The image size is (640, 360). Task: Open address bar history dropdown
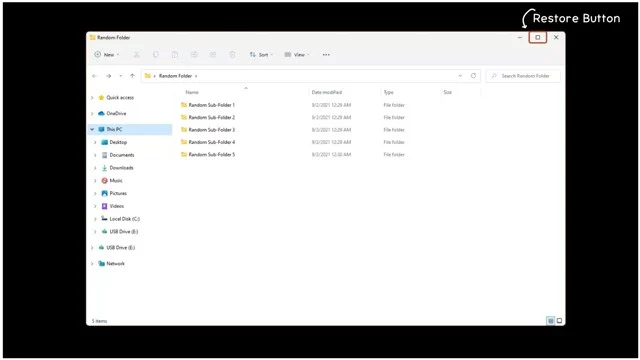pyautogui.click(x=460, y=76)
